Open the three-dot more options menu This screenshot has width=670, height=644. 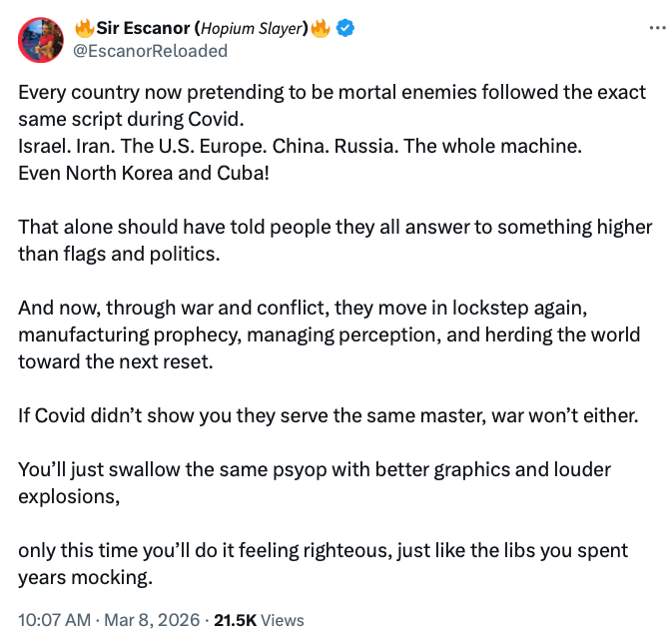click(630, 28)
